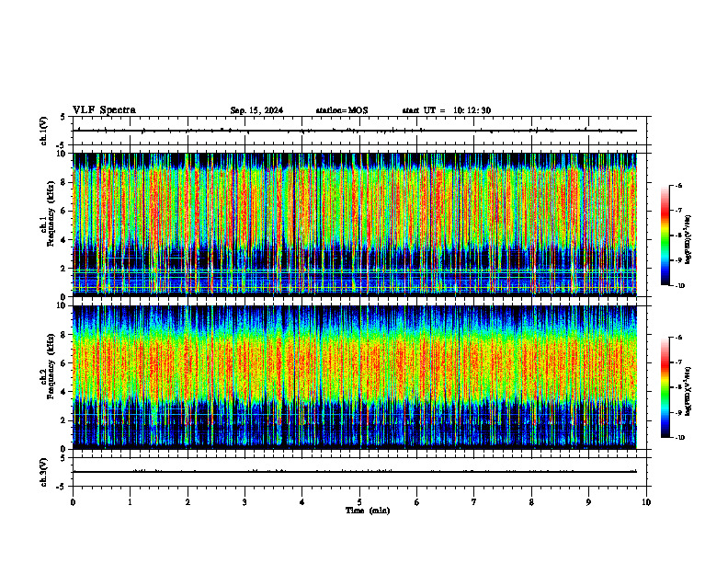Viewport: 728px width, 563px height.
Task: Click the time axis tick label "1"
Action: click(x=131, y=502)
